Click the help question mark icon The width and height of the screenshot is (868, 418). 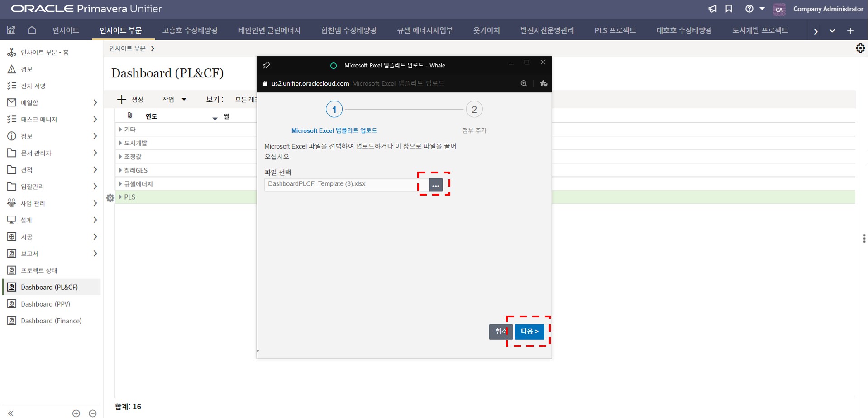749,9
